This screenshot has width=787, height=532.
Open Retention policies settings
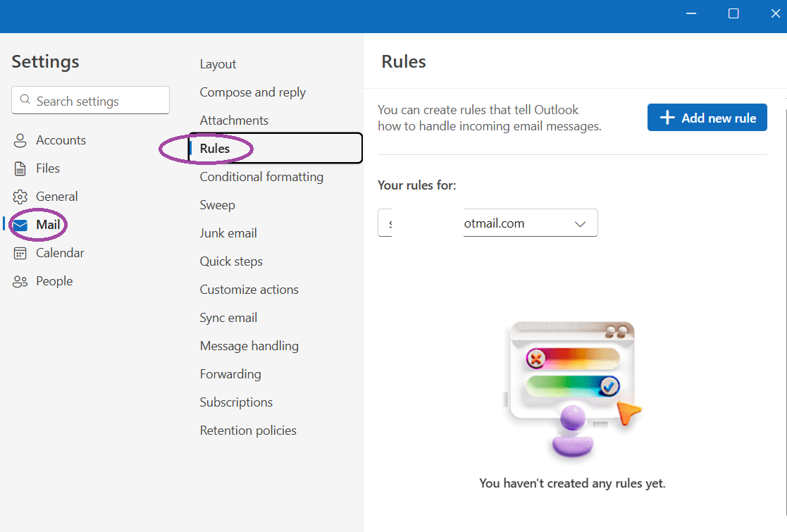248,430
